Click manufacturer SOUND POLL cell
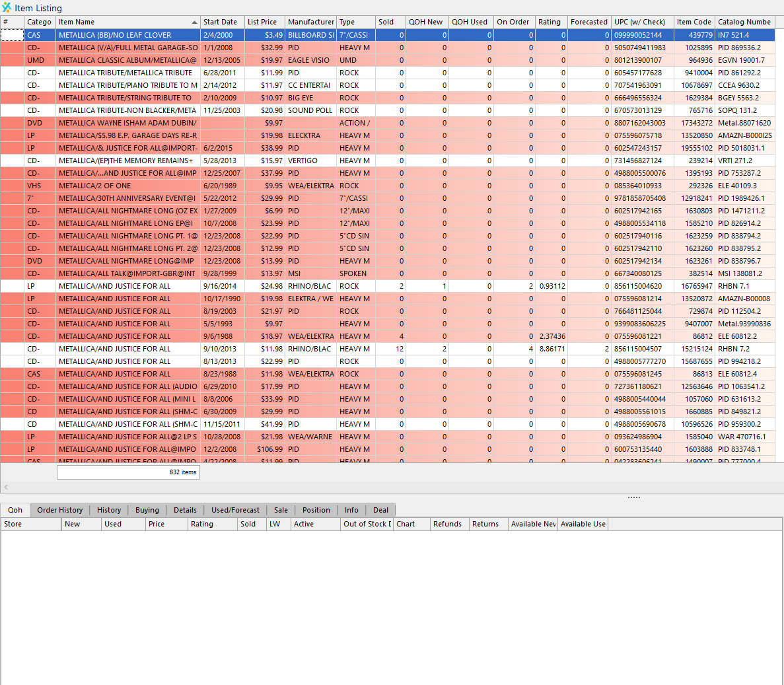 click(310, 110)
